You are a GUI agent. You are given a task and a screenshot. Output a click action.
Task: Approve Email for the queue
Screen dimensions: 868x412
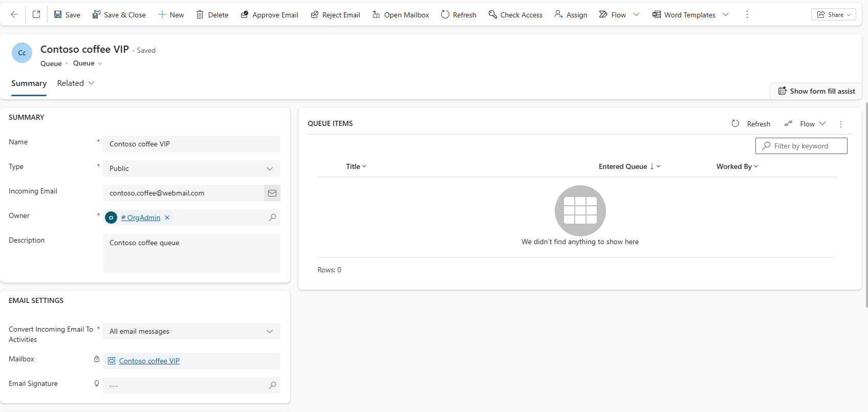coord(269,15)
